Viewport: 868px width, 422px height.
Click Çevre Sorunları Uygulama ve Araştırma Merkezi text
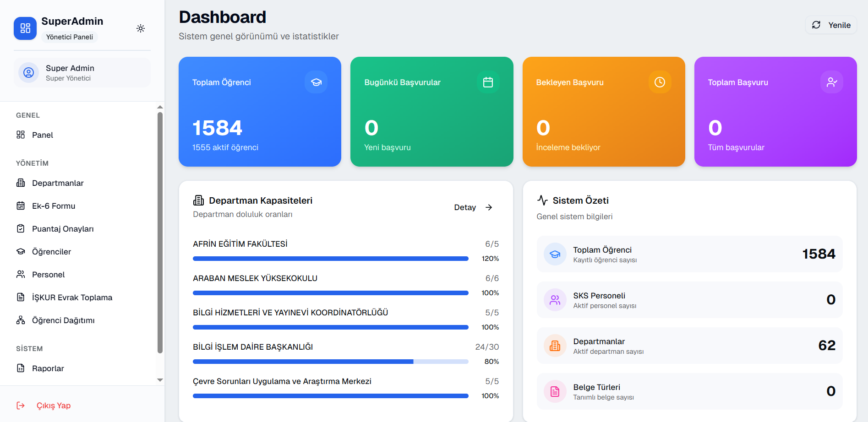[x=282, y=381]
